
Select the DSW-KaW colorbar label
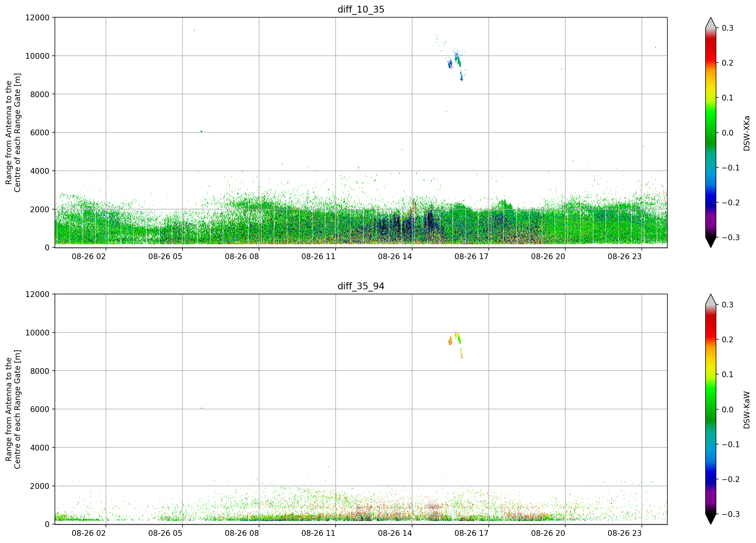point(747,410)
